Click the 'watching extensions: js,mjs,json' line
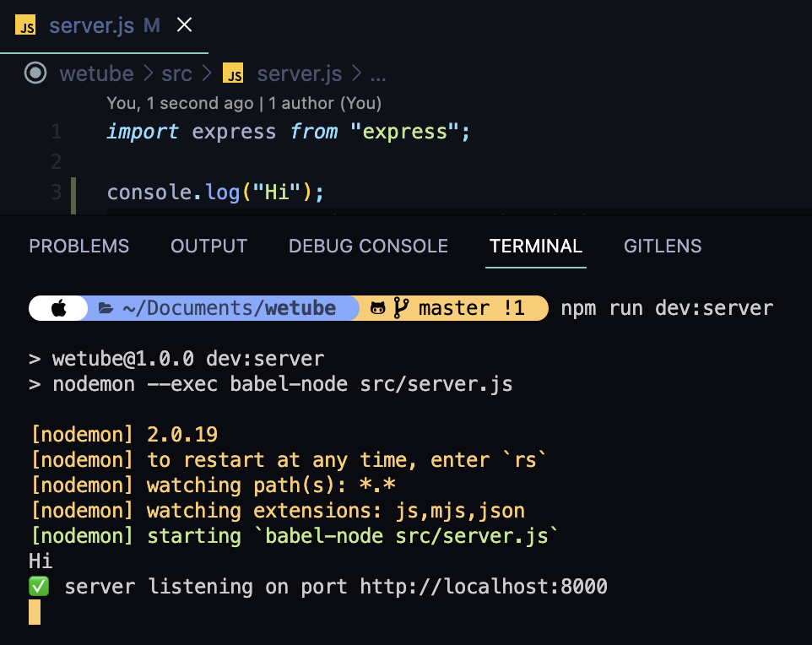812x645 pixels. click(x=278, y=510)
